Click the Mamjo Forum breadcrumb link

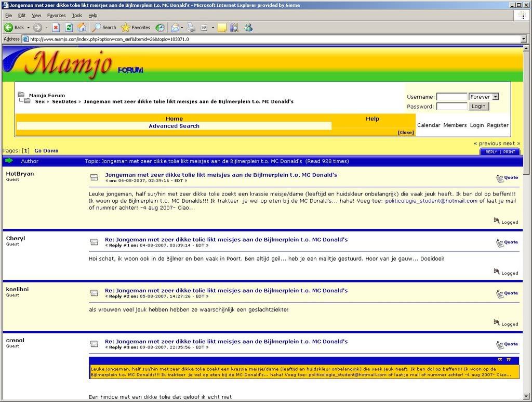tap(47, 95)
